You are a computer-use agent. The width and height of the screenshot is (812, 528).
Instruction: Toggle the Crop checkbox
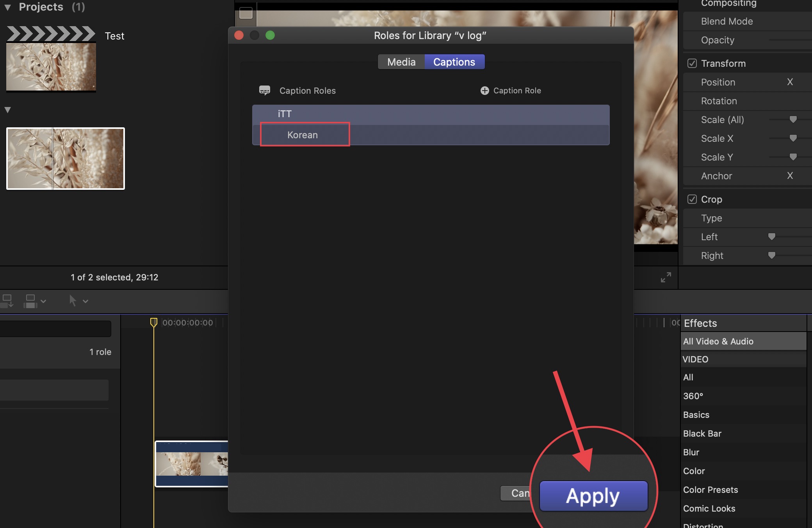click(x=692, y=199)
